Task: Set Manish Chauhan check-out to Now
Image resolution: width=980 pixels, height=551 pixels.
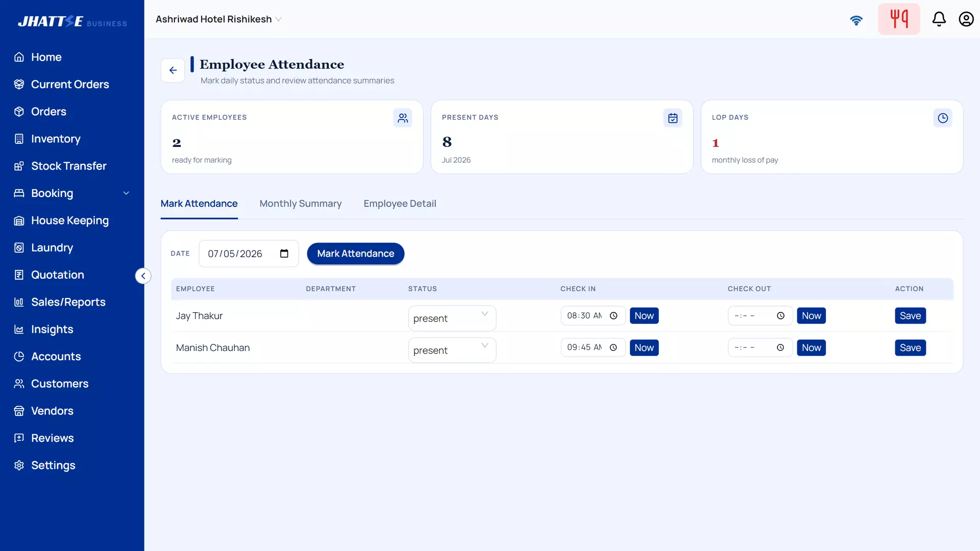Action: pyautogui.click(x=811, y=347)
